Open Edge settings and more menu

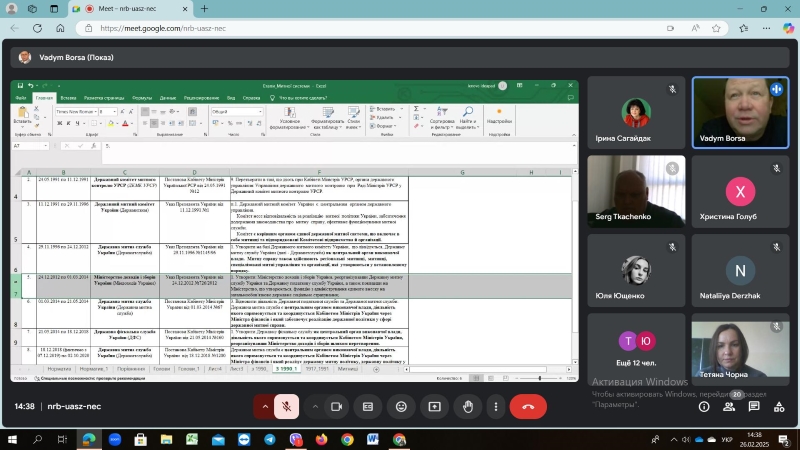click(766, 28)
